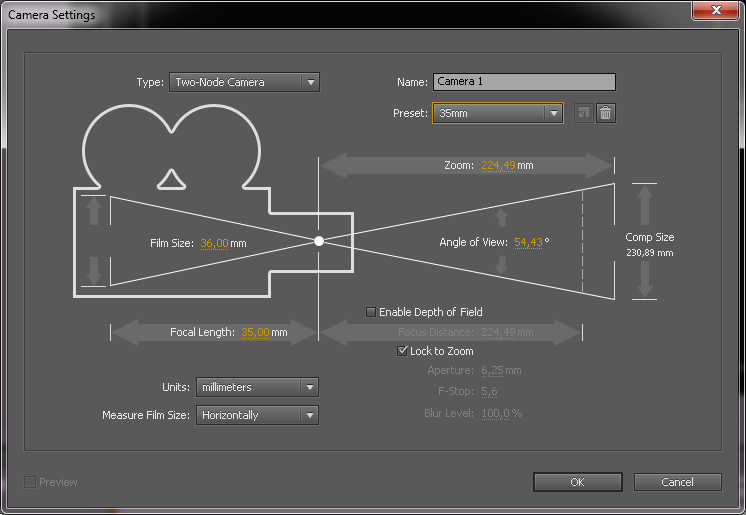The width and height of the screenshot is (746, 515).
Task: Uncheck the Lock to Zoom checkbox
Action: pyautogui.click(x=402, y=351)
